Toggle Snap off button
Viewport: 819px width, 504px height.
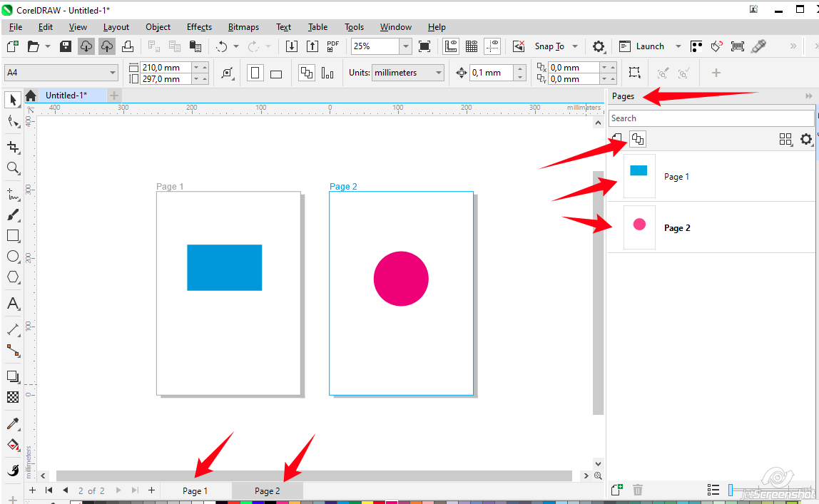[x=519, y=46]
